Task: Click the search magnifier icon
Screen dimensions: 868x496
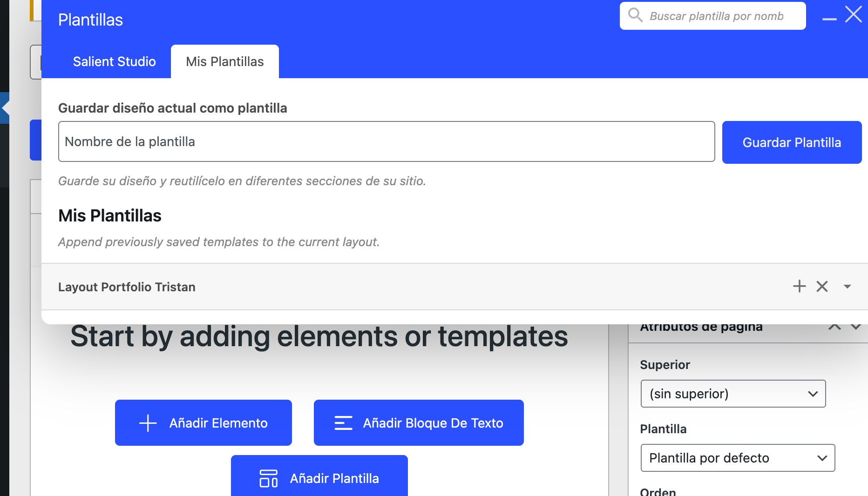Action: (x=635, y=15)
